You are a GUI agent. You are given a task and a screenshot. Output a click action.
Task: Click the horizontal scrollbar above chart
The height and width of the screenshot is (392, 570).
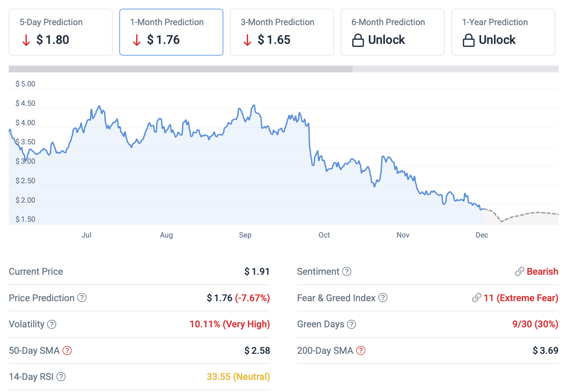tap(181, 69)
